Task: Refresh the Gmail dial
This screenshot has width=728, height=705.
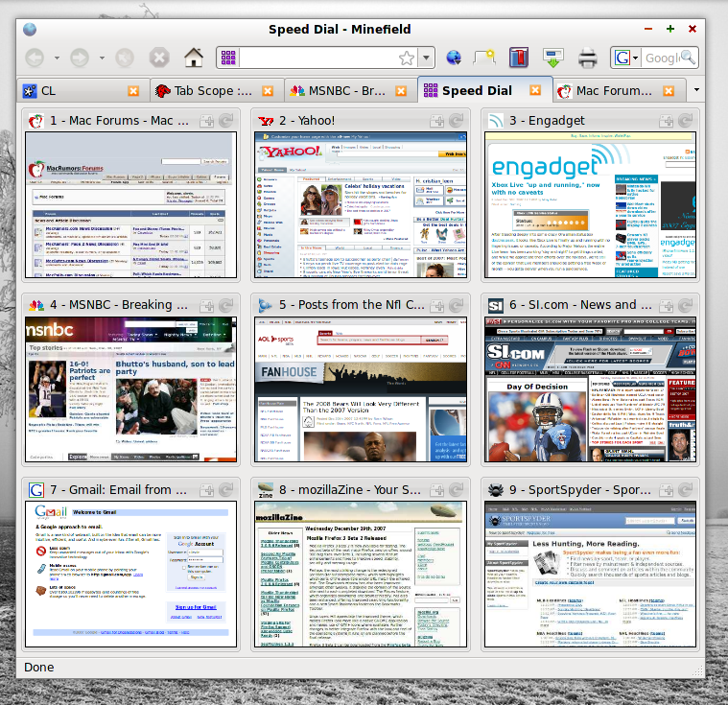Action: (226, 489)
